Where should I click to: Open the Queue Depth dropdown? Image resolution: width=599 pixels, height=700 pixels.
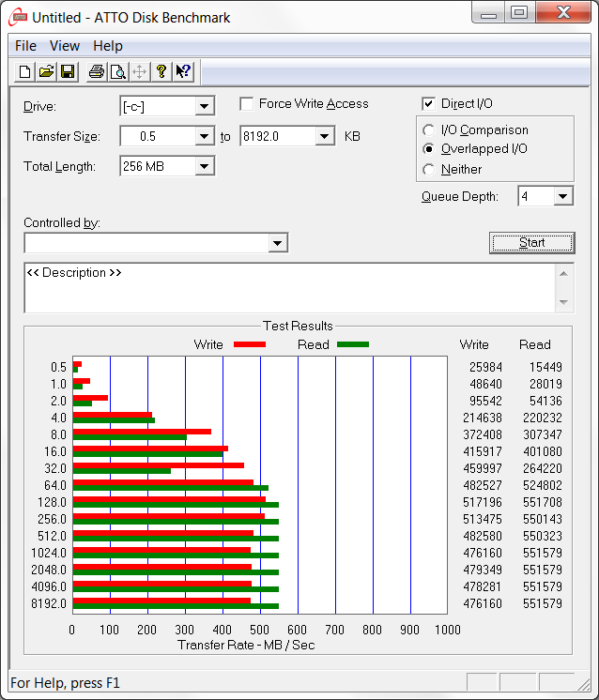[x=562, y=196]
